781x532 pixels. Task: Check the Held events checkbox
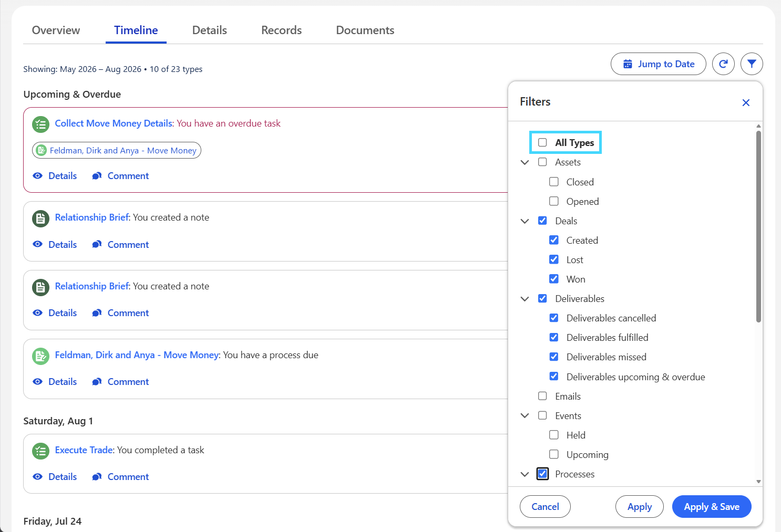(554, 435)
